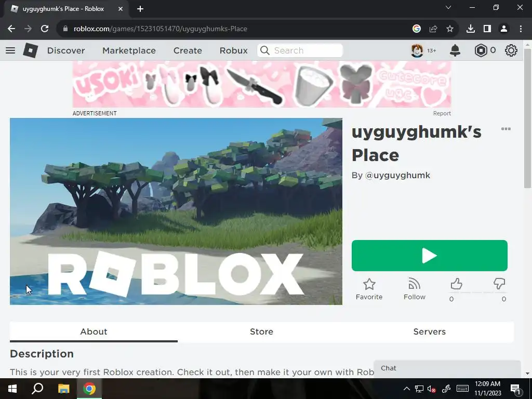Favorite this game with the star
Screen dimensions: 532x399
pyautogui.click(x=369, y=289)
